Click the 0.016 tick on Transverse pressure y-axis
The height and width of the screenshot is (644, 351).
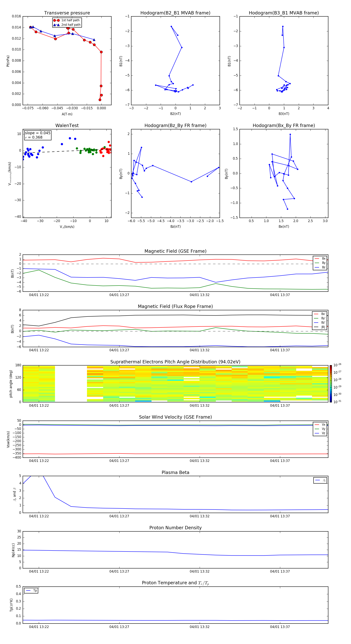(x=17, y=16)
